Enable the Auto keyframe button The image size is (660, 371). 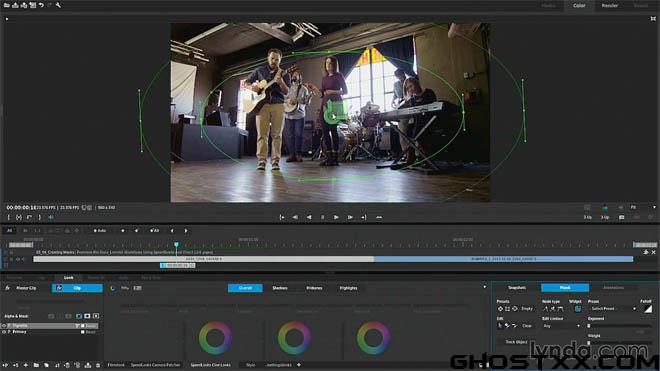(x=100, y=231)
